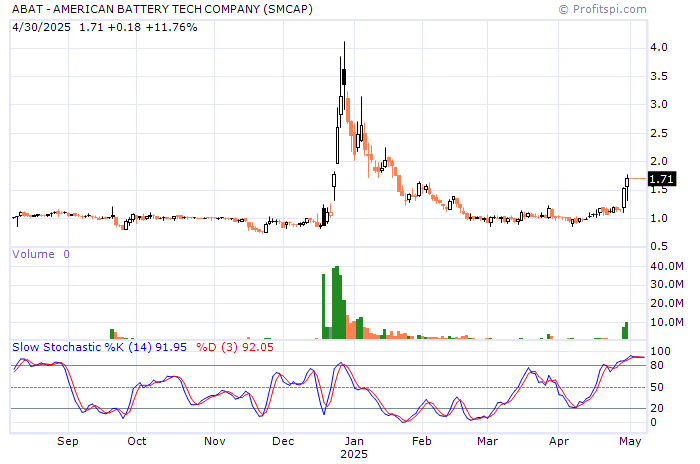Click the tallest green volume bar in late December
Screen dimensions: 700x464
[x=337, y=302]
